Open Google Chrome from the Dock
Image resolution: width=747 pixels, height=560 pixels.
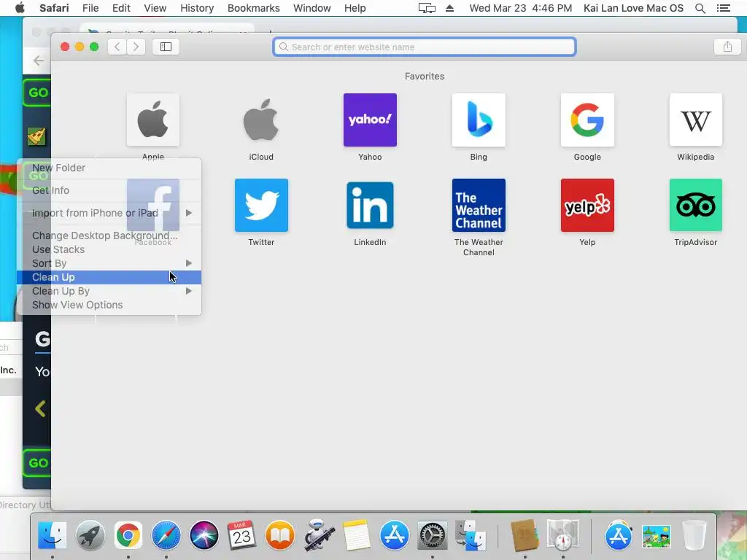128,535
